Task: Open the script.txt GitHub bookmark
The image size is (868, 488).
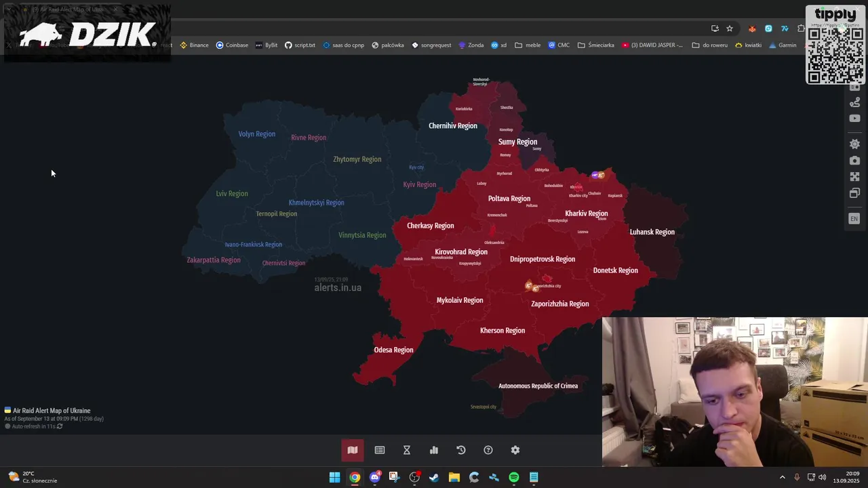Action: tap(300, 45)
